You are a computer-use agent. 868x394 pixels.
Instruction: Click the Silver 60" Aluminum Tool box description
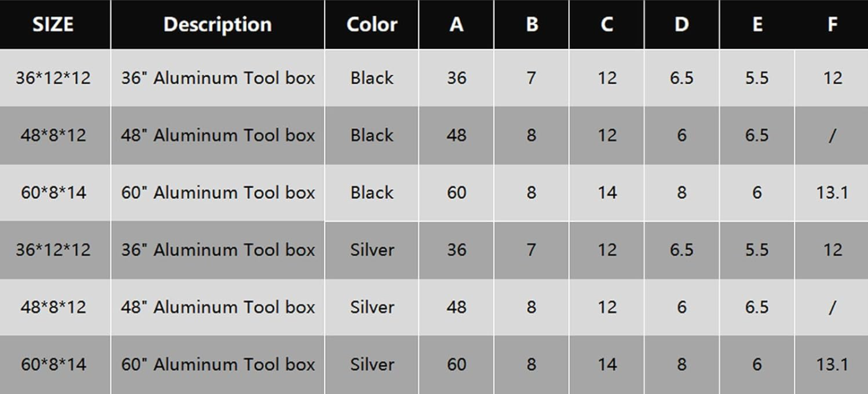[218, 364]
